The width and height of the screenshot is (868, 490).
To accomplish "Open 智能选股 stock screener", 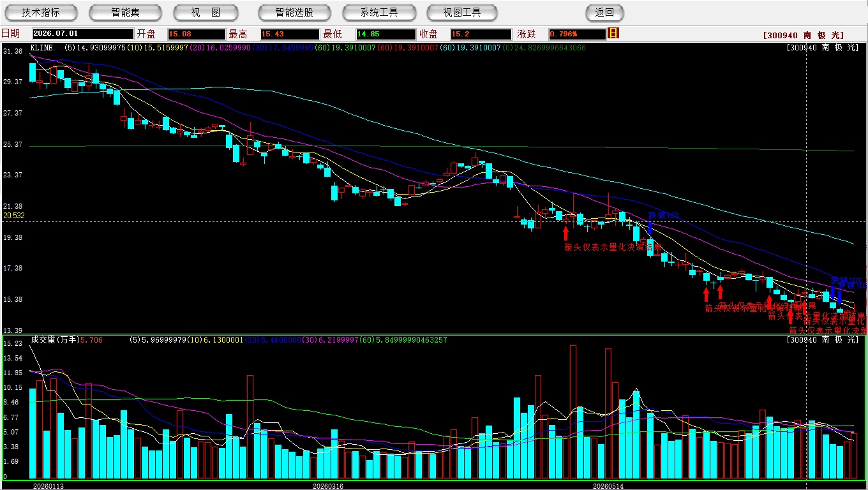I will point(294,12).
